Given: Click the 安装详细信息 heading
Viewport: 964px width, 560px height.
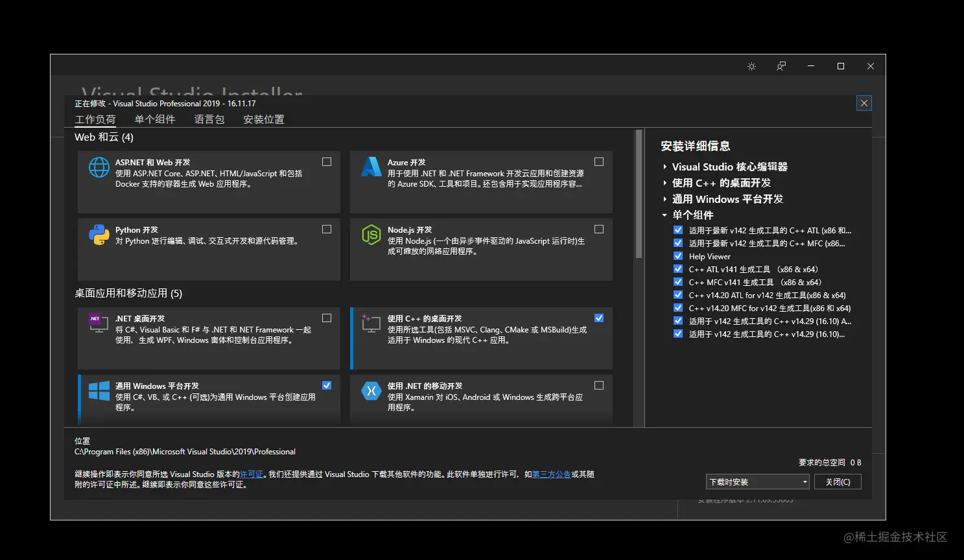Looking at the screenshot, I should pyautogui.click(x=696, y=146).
